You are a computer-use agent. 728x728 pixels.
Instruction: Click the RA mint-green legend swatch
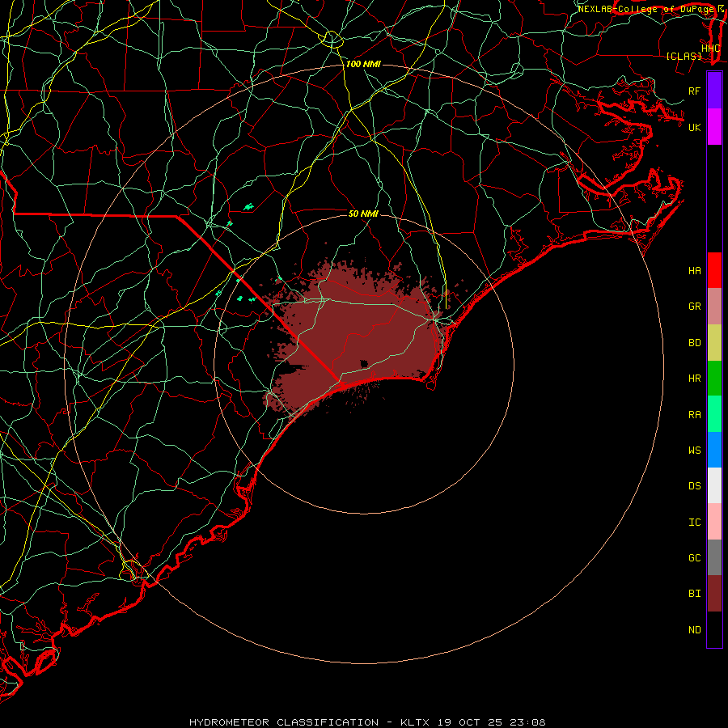[714, 414]
